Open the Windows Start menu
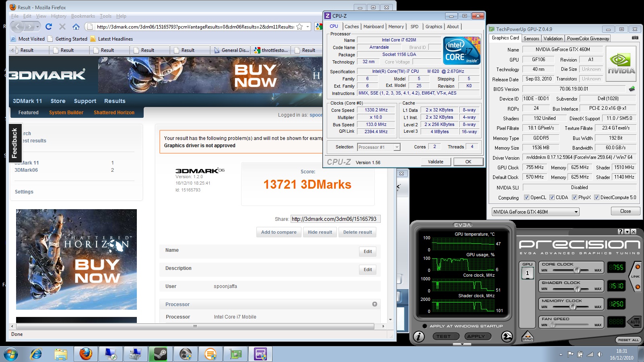The image size is (644, 362). pyautogui.click(x=11, y=354)
